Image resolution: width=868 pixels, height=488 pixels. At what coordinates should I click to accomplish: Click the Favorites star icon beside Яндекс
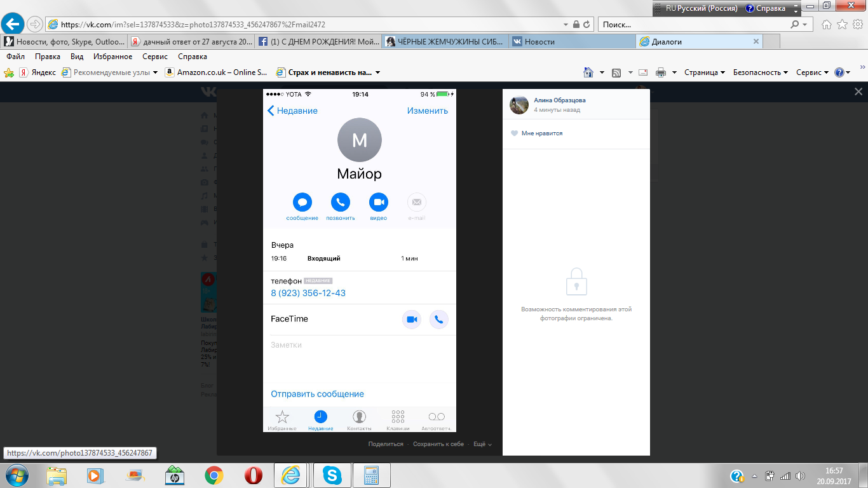pyautogui.click(x=9, y=72)
